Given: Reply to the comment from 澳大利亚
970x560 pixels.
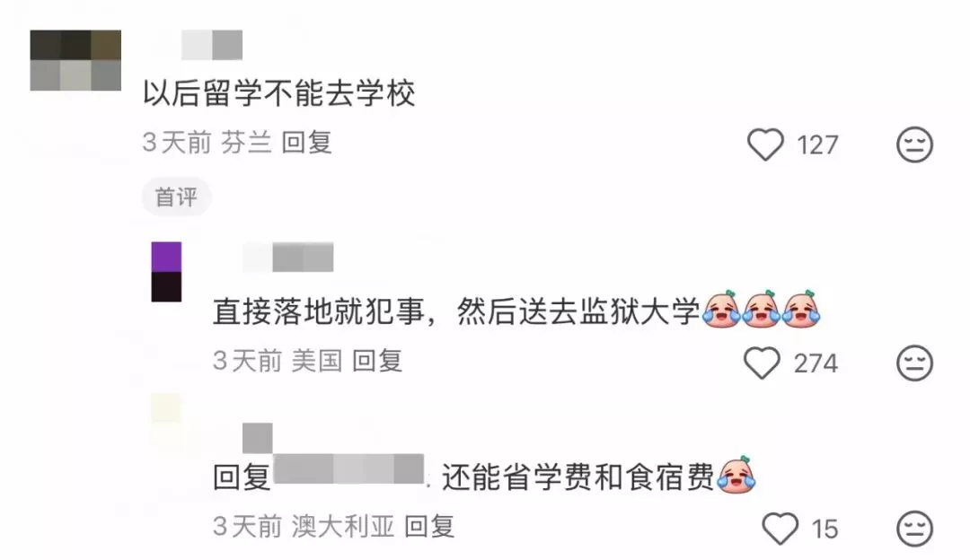Looking at the screenshot, I should 429,527.
